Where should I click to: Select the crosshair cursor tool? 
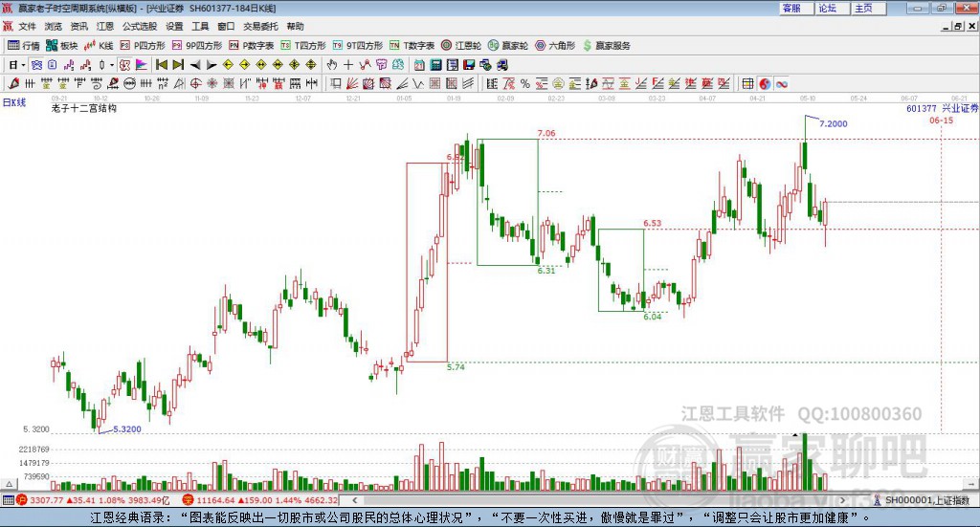pyautogui.click(x=348, y=65)
